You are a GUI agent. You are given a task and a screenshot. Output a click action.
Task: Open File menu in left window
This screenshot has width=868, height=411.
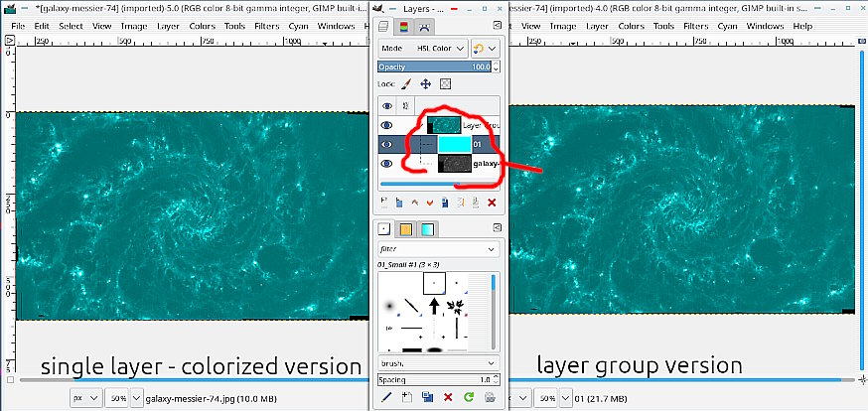click(x=18, y=26)
